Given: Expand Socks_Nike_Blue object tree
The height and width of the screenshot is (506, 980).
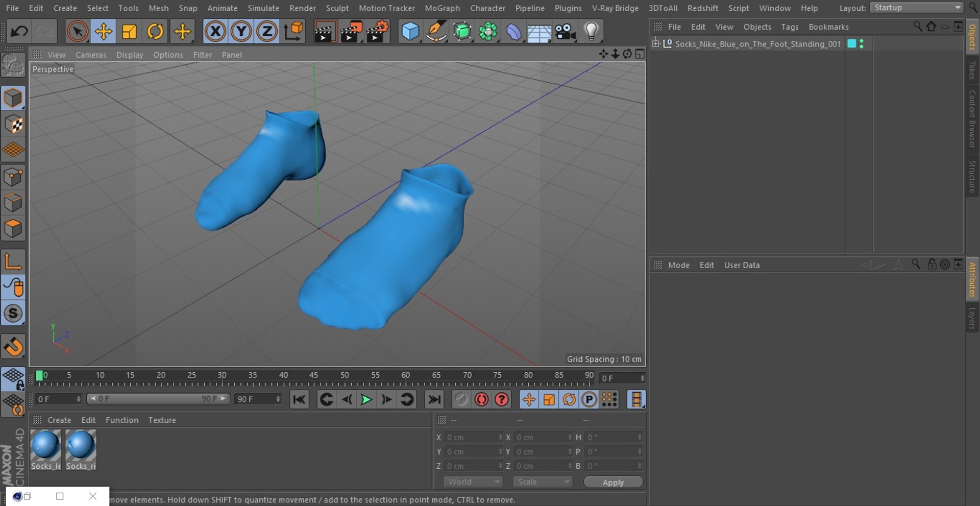Looking at the screenshot, I should (x=656, y=44).
